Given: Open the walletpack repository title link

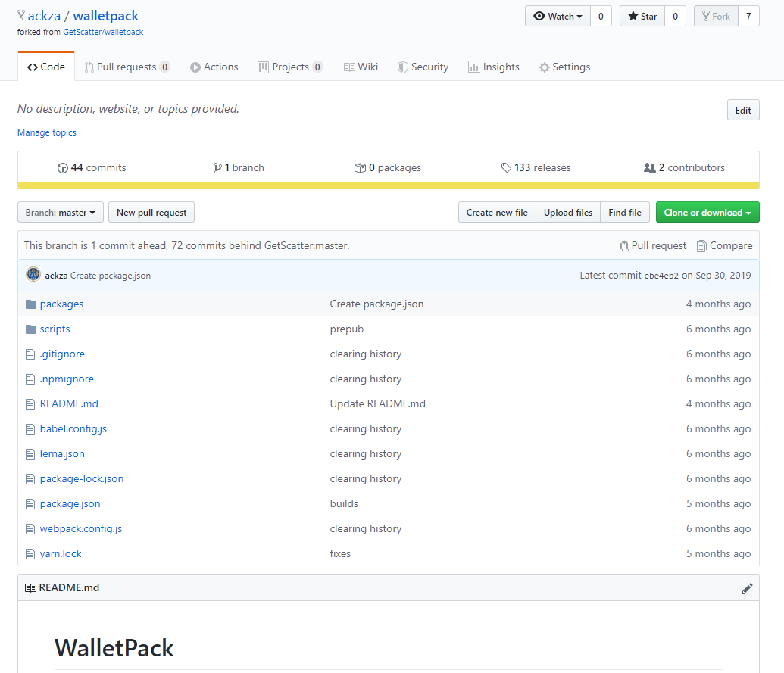Looking at the screenshot, I should click(106, 16).
